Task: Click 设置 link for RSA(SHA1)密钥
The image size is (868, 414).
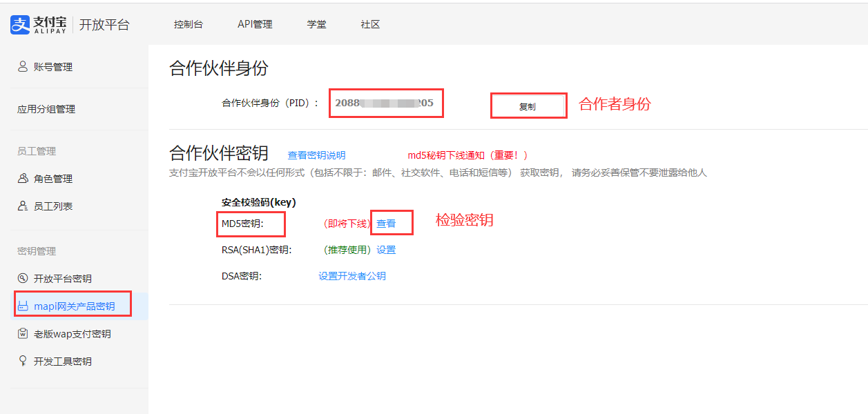Action: click(x=386, y=250)
